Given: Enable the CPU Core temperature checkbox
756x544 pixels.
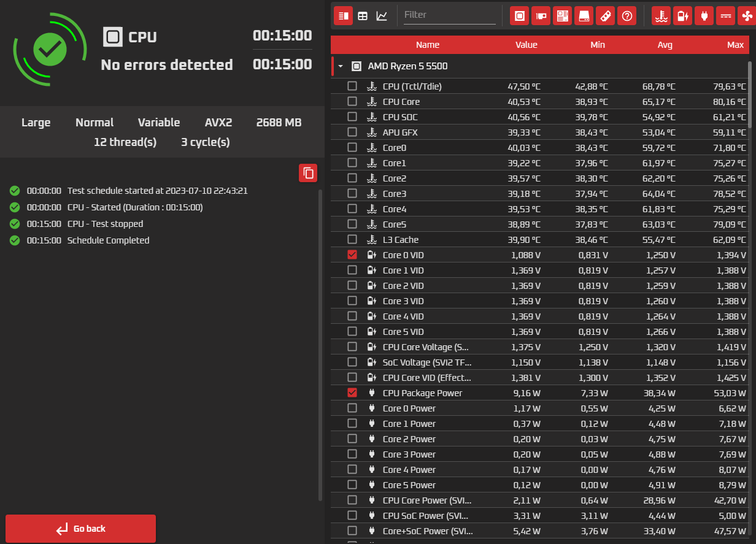Looking at the screenshot, I should click(352, 101).
